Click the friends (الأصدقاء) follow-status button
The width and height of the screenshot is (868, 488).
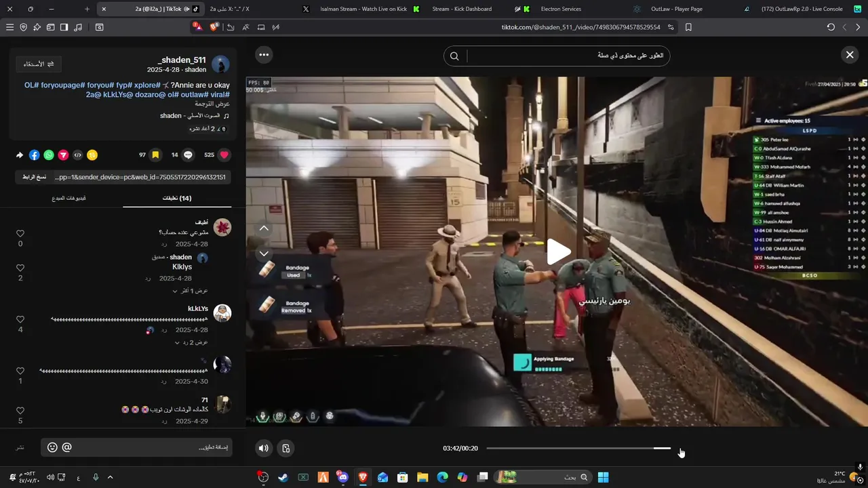tap(39, 64)
